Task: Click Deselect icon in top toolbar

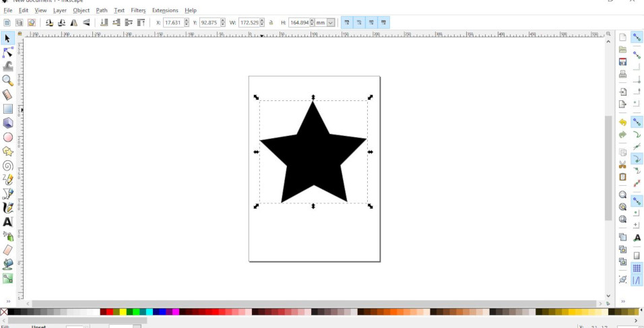Action: (x=31, y=23)
